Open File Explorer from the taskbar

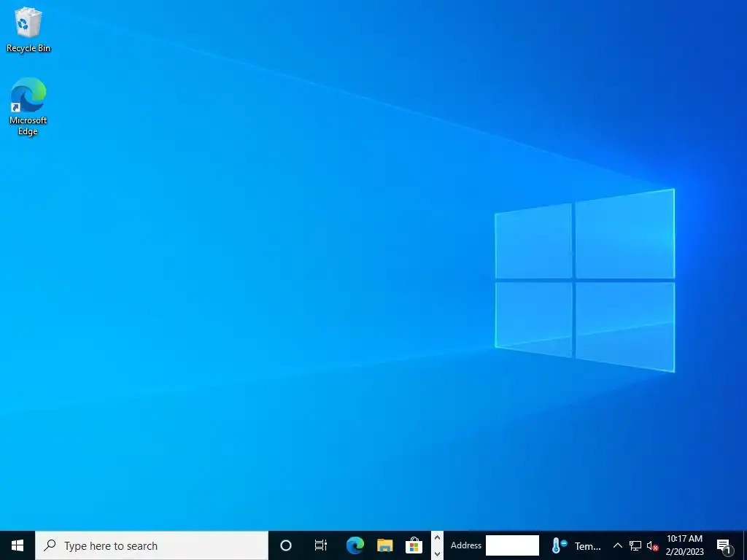385,545
